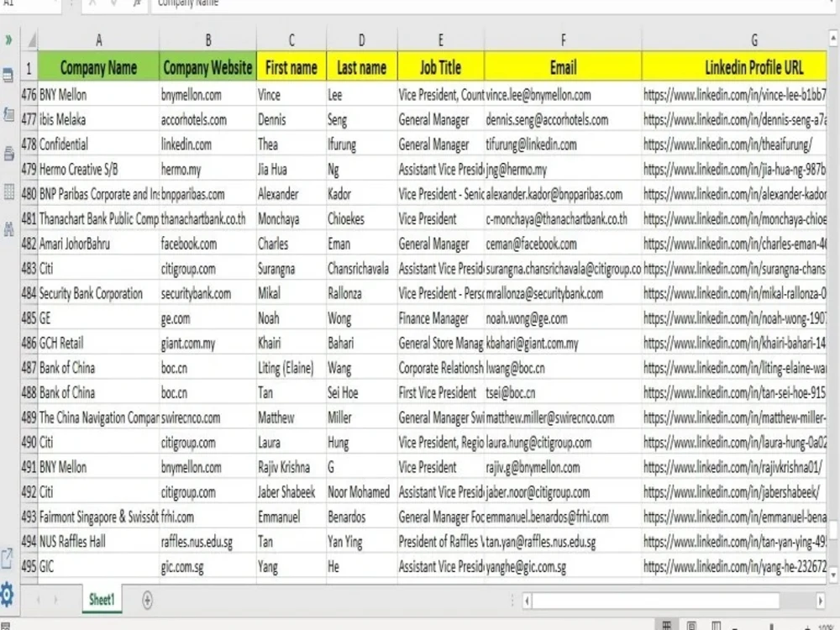Click the Linkedin Profile URL header cell
The image size is (840, 630).
[x=734, y=67]
